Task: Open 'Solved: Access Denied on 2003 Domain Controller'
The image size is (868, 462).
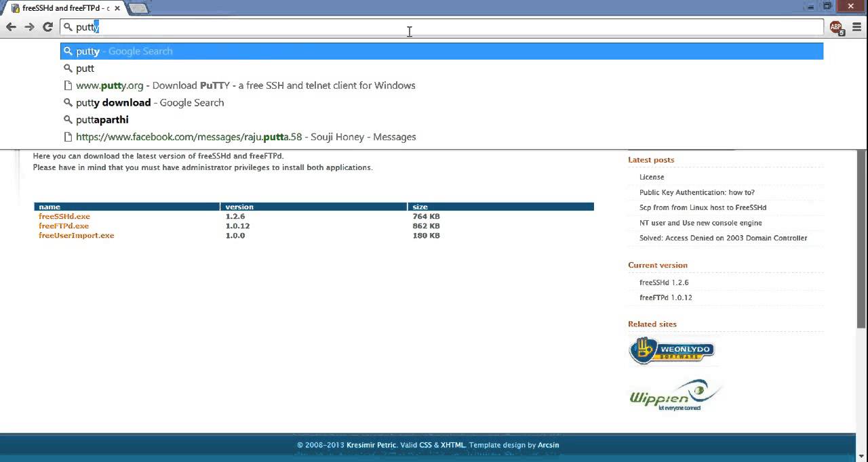Action: [723, 238]
